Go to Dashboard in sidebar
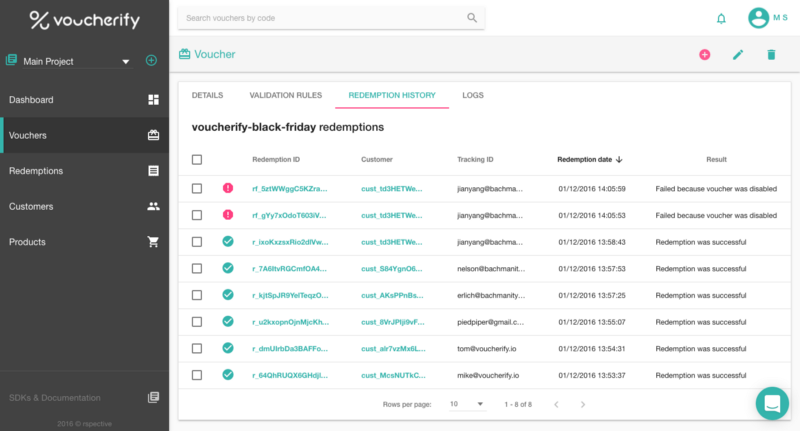This screenshot has height=431, width=800. (x=84, y=100)
